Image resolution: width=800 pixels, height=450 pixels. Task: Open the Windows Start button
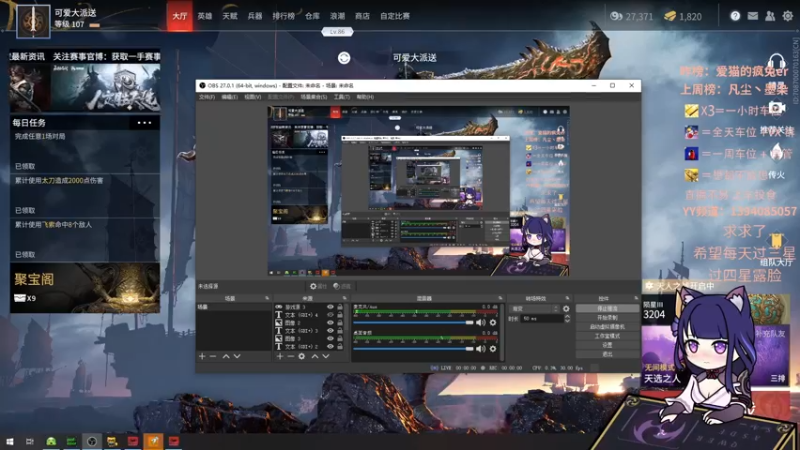point(10,441)
